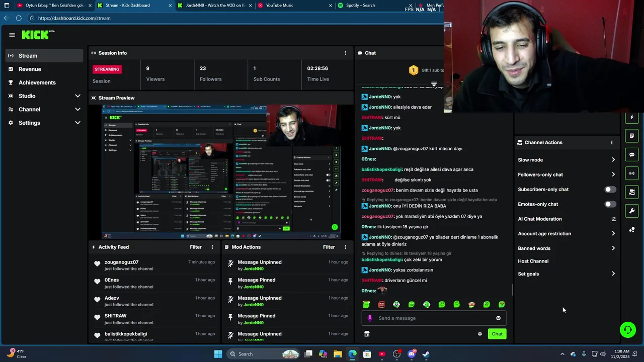644x362 pixels.
Task: Click the browser refresh button
Action: click(19, 18)
